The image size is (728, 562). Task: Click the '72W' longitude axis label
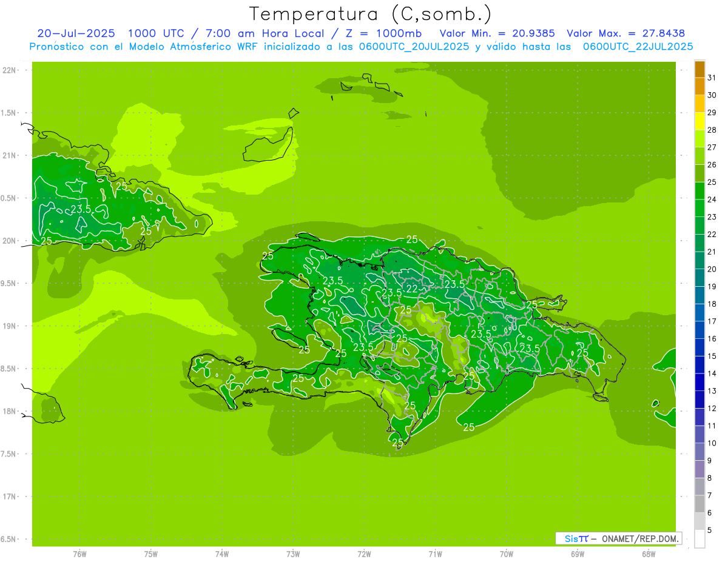click(x=364, y=554)
